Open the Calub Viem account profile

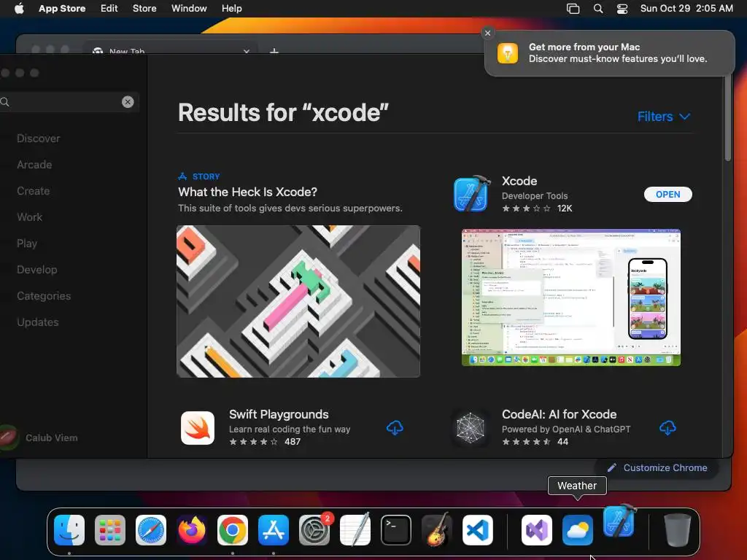tap(39, 437)
